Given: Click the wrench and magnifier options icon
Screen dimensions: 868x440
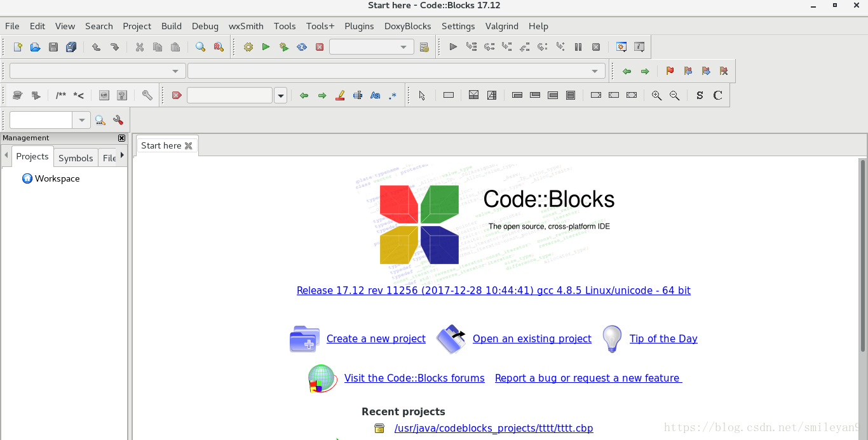Looking at the screenshot, I should pos(118,120).
